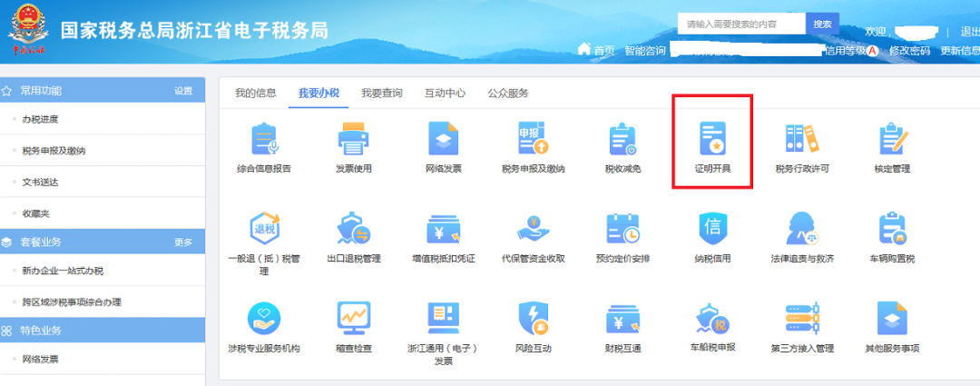Open 代保管资金收取 icon
The height and width of the screenshot is (386, 980).
(x=534, y=228)
